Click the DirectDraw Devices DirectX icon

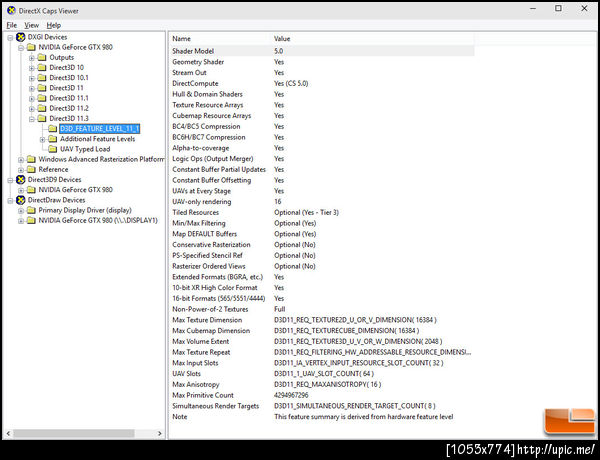[x=21, y=200]
